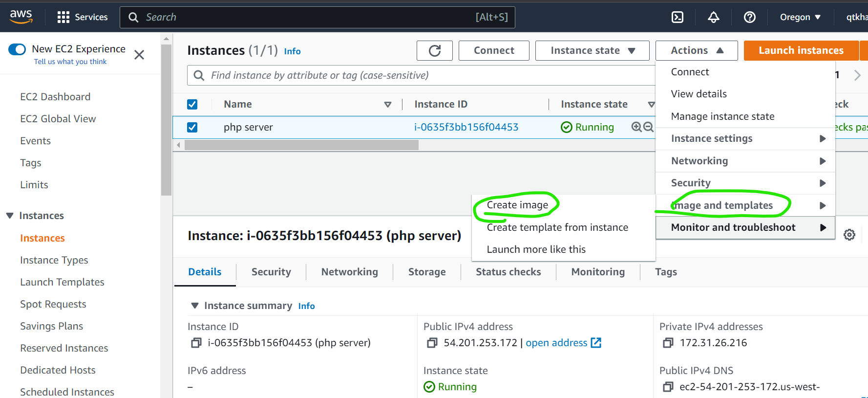
Task: Open the Tell us what you think link
Action: tap(70, 62)
